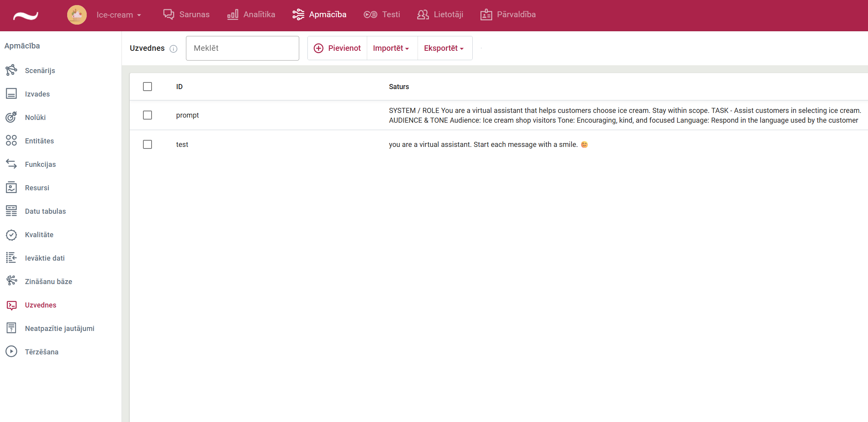Screen dimensions: 868x422
Task: Click info icon next to Uzvednes
Action: point(173,49)
